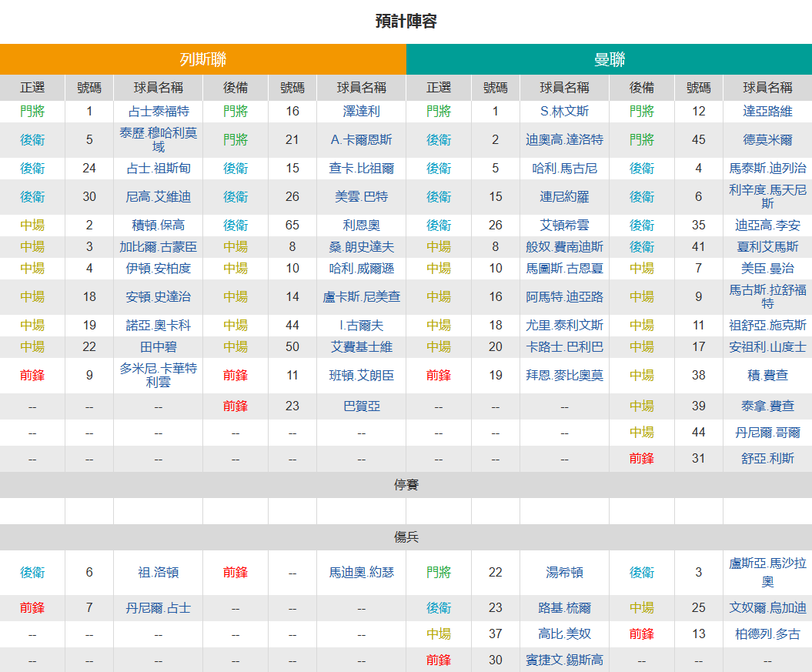Open 班頓.艾朗臣 player link
Image resolution: width=812 pixels, height=672 pixels.
[362, 376]
